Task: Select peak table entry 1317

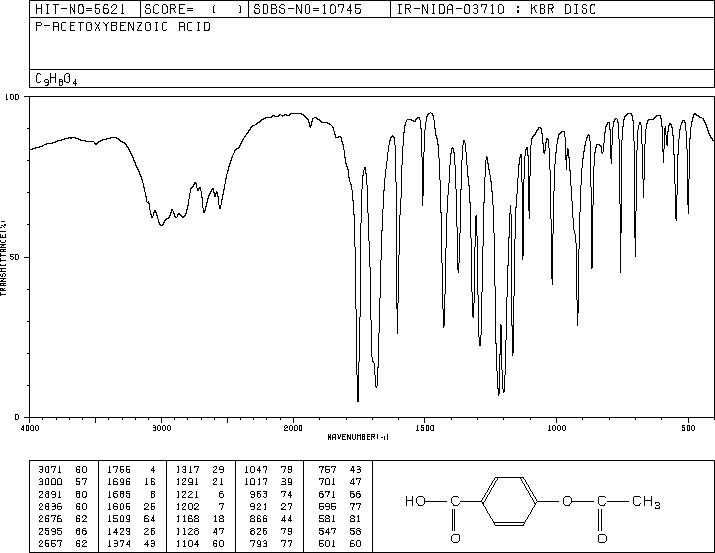Action: click(187, 469)
